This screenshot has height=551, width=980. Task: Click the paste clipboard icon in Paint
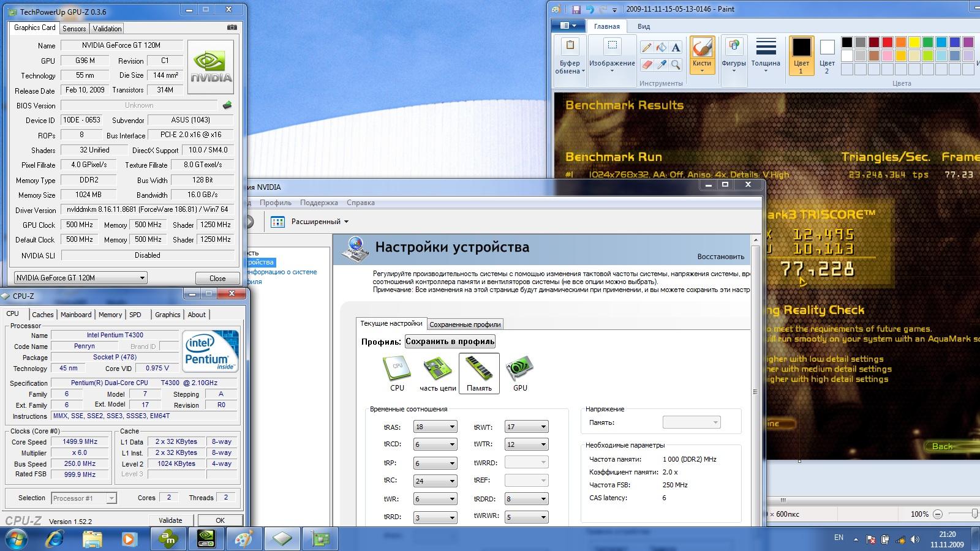point(570,47)
